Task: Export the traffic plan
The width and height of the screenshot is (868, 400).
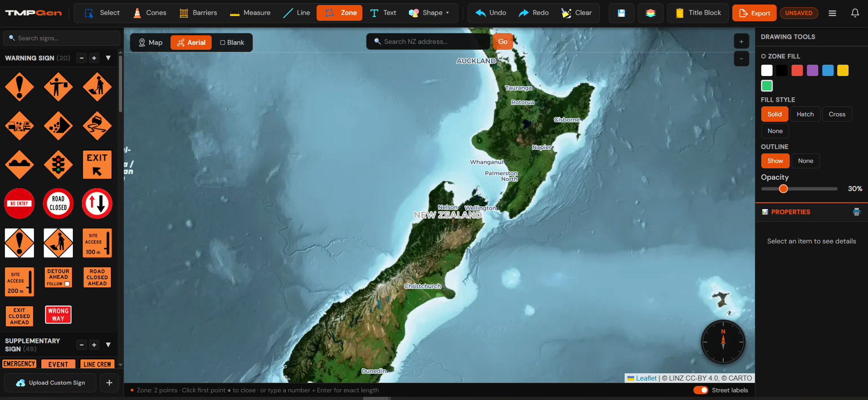Action: pos(754,13)
